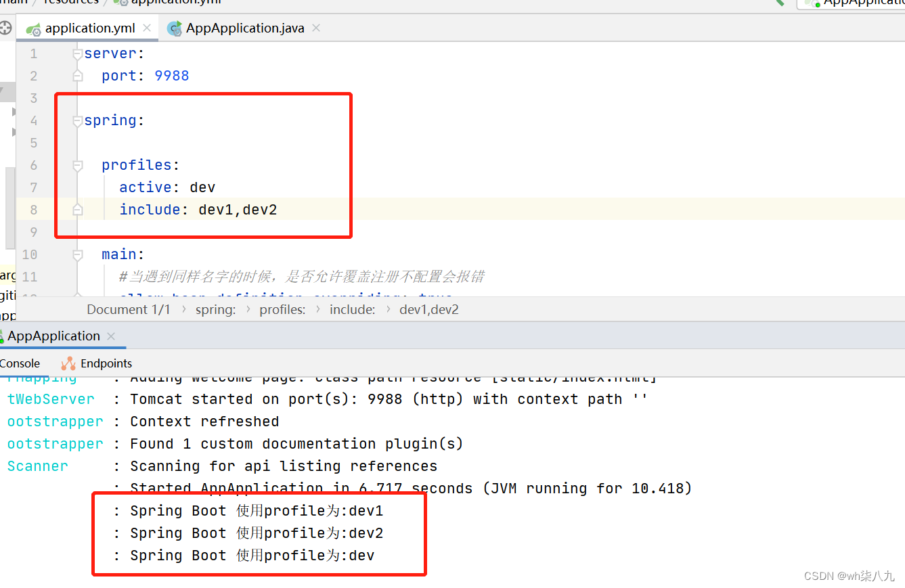The image size is (905, 588).
Task: Click the fold end marker on port line
Action: [x=77, y=76]
